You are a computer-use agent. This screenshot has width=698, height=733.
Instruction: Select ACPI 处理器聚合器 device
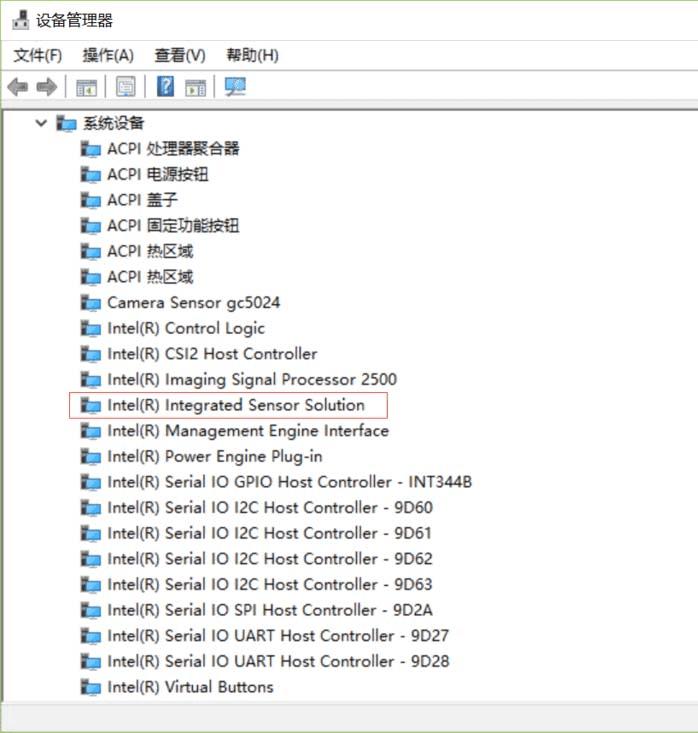(x=173, y=149)
